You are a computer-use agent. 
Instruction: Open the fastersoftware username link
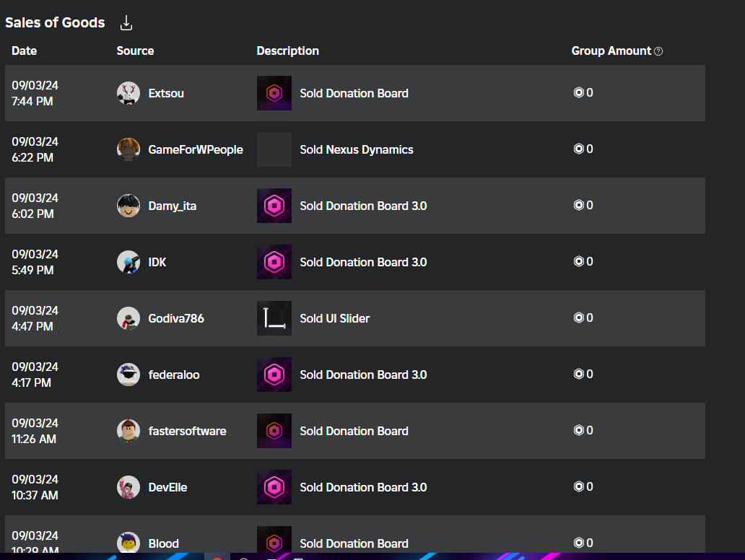pyautogui.click(x=187, y=431)
